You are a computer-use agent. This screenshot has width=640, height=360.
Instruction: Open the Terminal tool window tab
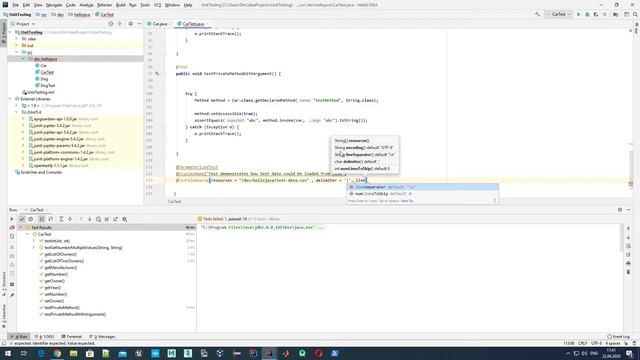pyautogui.click(x=71, y=337)
